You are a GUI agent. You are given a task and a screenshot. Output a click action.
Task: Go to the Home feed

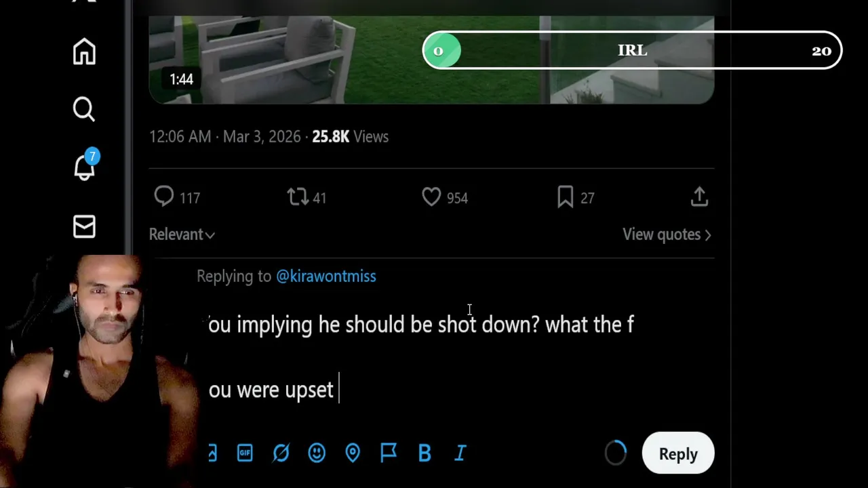tap(84, 52)
